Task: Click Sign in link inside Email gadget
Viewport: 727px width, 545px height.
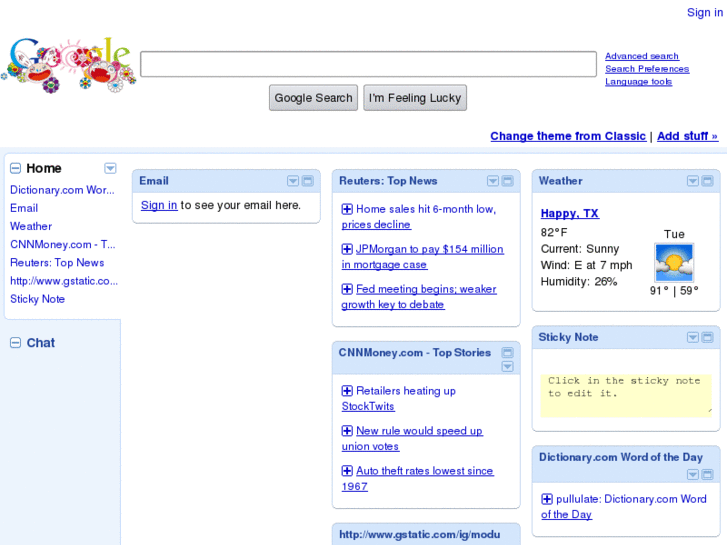Action: (159, 205)
